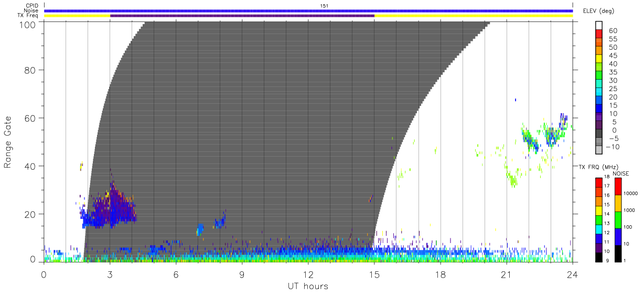The image size is (644, 297).
Task: Click the 16 label on TX FRQ scale
Action: click(607, 195)
